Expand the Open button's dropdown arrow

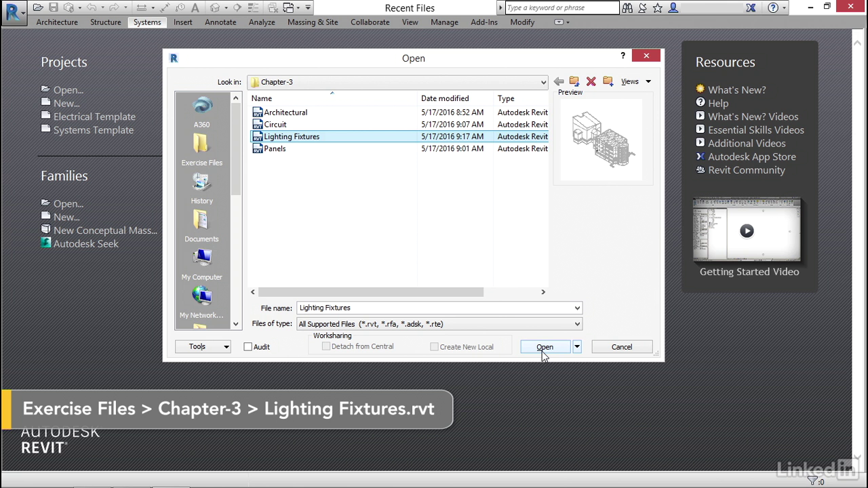pyautogui.click(x=576, y=347)
